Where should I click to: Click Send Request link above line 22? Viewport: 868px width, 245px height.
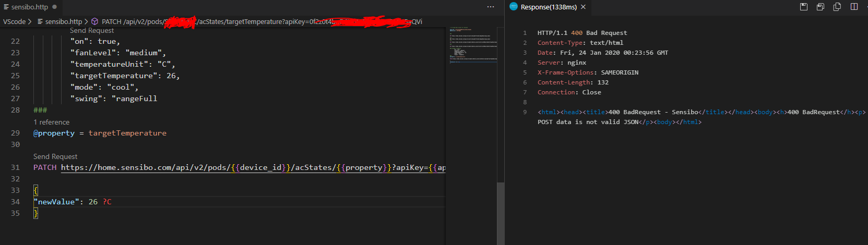pyautogui.click(x=92, y=31)
